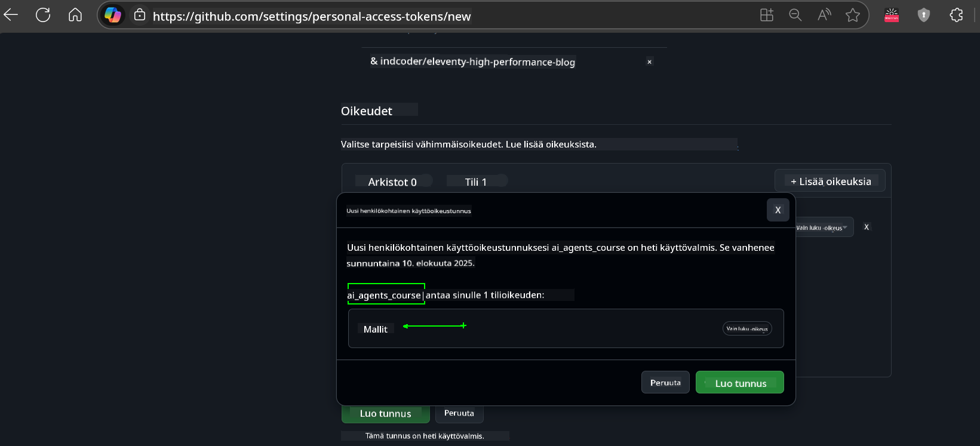The height and width of the screenshot is (446, 980).
Task: Open the Extensions puzzle icon
Action: (x=956, y=16)
